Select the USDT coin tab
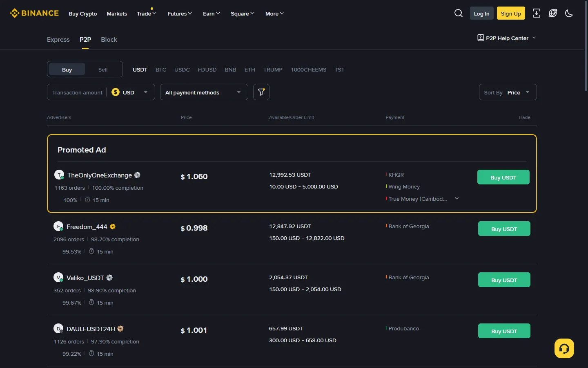588x368 pixels. pos(140,70)
